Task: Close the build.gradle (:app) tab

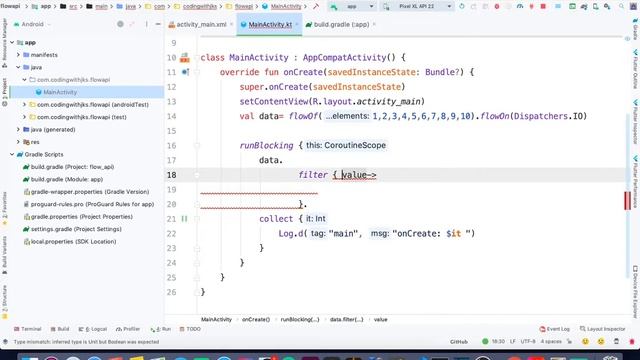Action: (x=374, y=24)
